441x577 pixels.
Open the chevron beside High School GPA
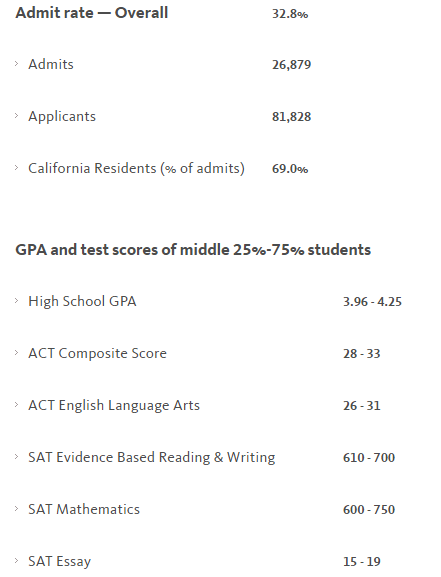coord(17,301)
